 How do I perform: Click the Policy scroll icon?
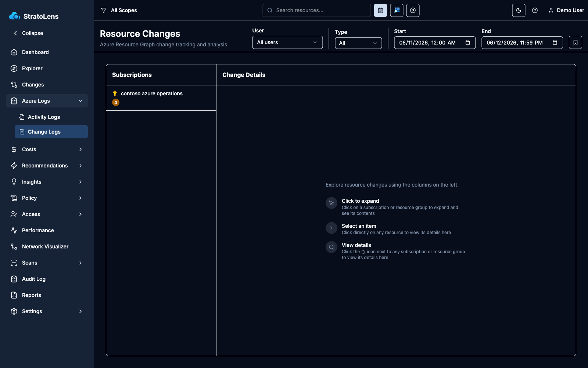pyautogui.click(x=14, y=198)
